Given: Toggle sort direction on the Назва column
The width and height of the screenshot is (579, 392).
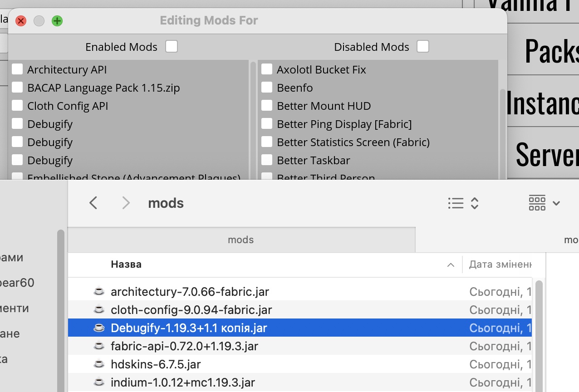Looking at the screenshot, I should pos(450,265).
